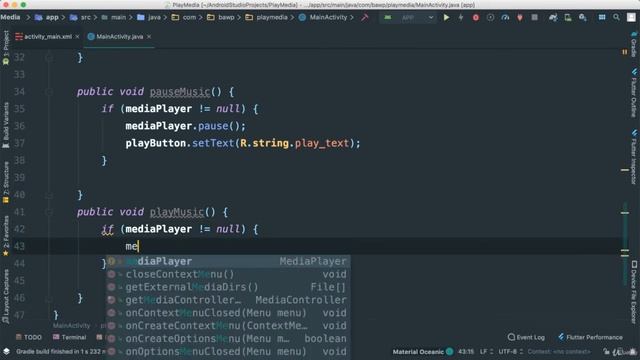The image size is (640, 360).
Task: Click pauseMusic method name
Action: 180,92
